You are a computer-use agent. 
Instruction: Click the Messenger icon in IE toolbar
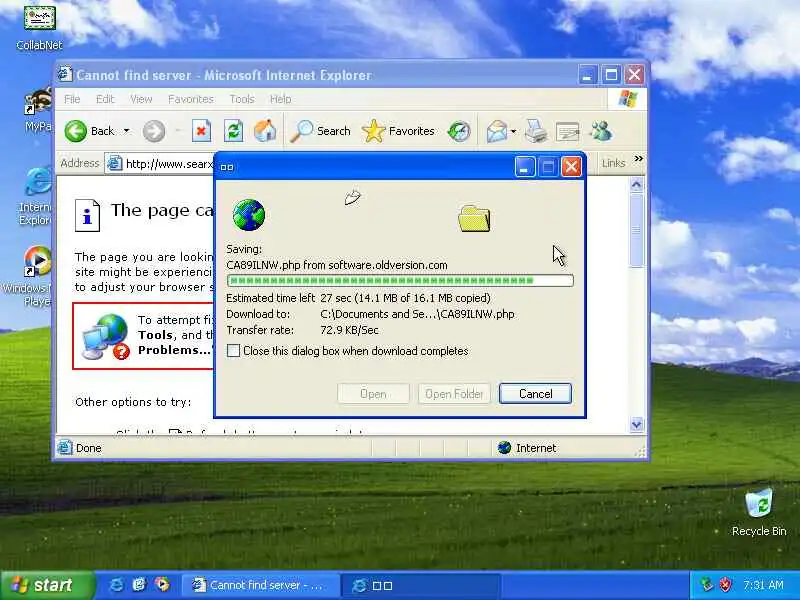[x=601, y=131]
